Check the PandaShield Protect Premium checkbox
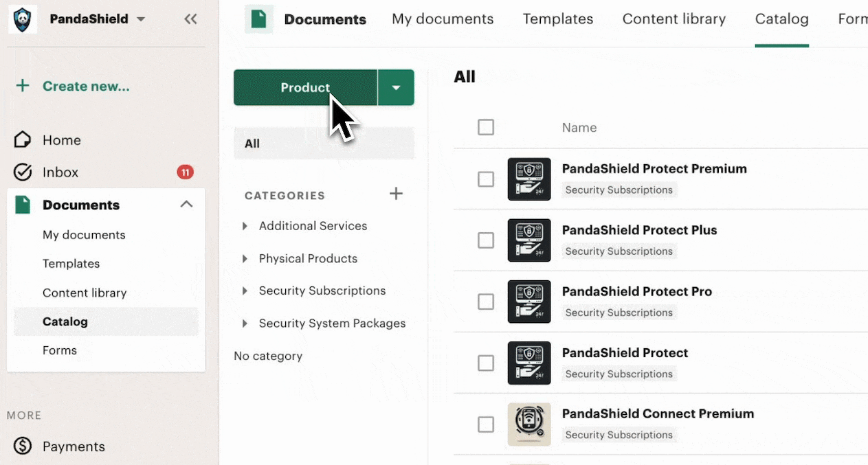868x465 pixels. [x=486, y=179]
